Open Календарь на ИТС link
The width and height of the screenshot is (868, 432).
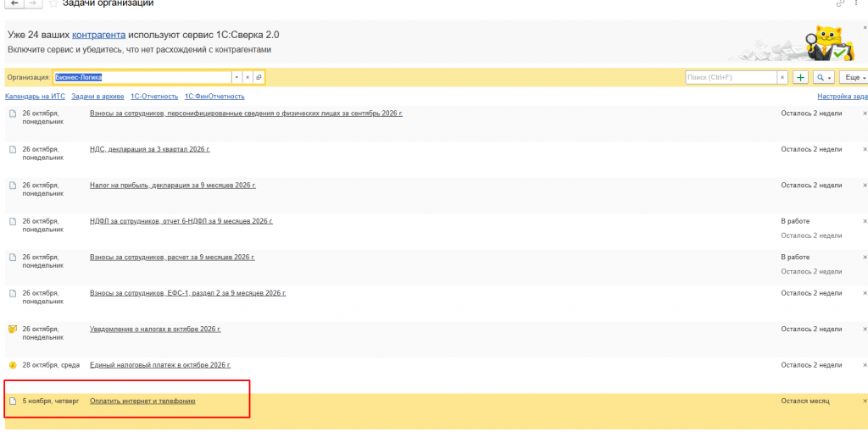[35, 97]
